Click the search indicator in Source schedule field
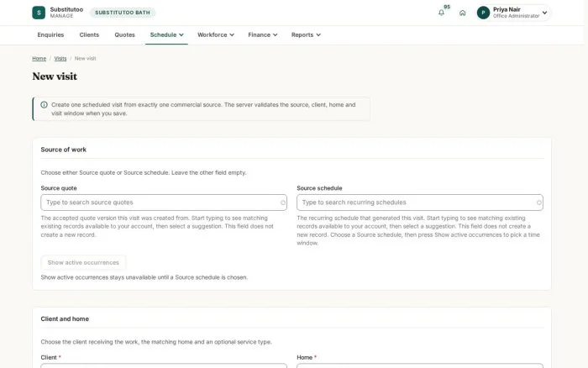 [539, 202]
